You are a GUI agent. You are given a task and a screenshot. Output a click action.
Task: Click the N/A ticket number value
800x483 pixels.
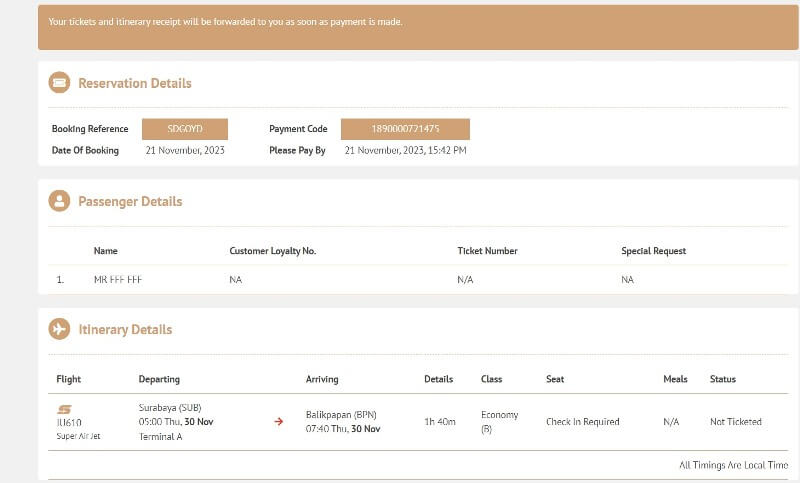465,279
